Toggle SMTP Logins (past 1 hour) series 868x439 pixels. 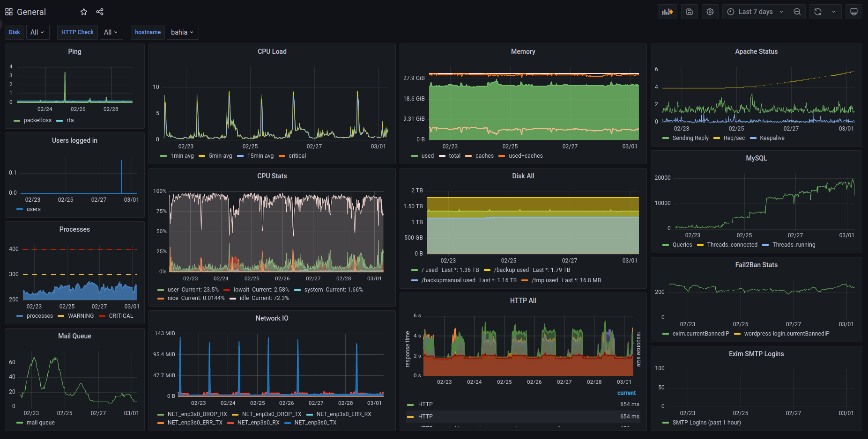coord(706,423)
